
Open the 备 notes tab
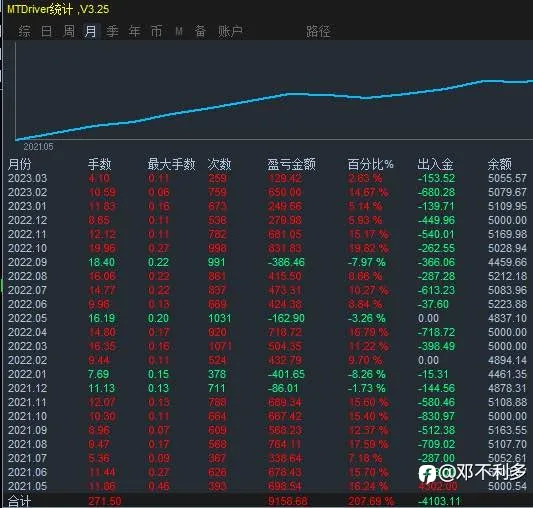(x=200, y=32)
